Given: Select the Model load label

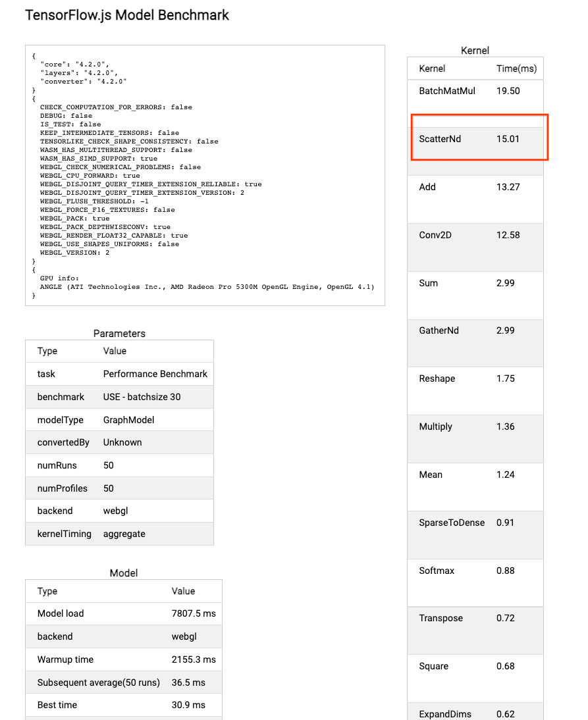Looking at the screenshot, I should tap(61, 614).
